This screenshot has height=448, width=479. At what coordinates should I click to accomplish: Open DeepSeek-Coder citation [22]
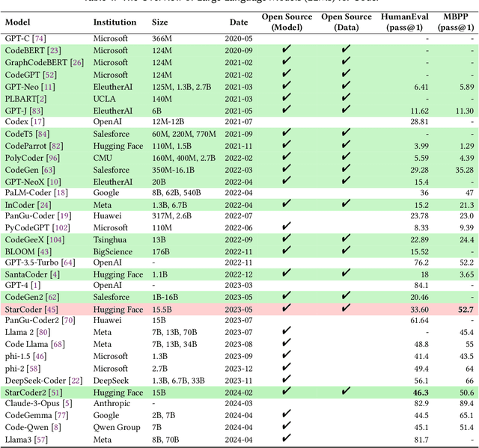click(76, 381)
